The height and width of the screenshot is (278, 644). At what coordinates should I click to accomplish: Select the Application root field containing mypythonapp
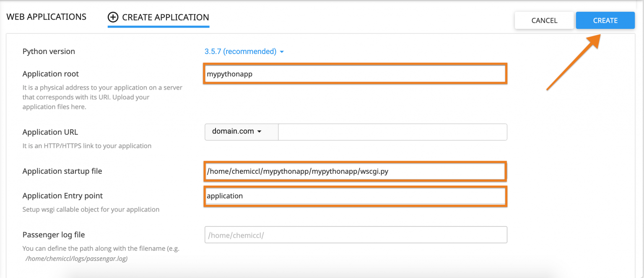[x=355, y=74]
